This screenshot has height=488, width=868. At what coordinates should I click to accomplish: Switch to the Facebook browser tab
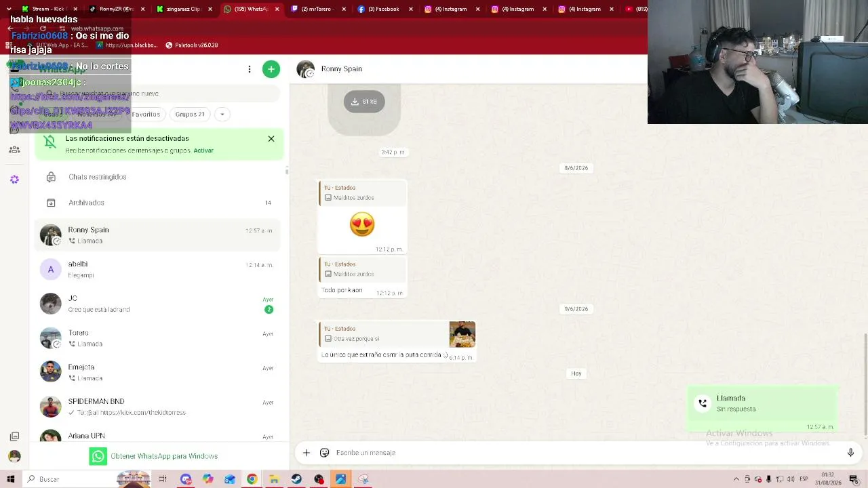point(384,9)
